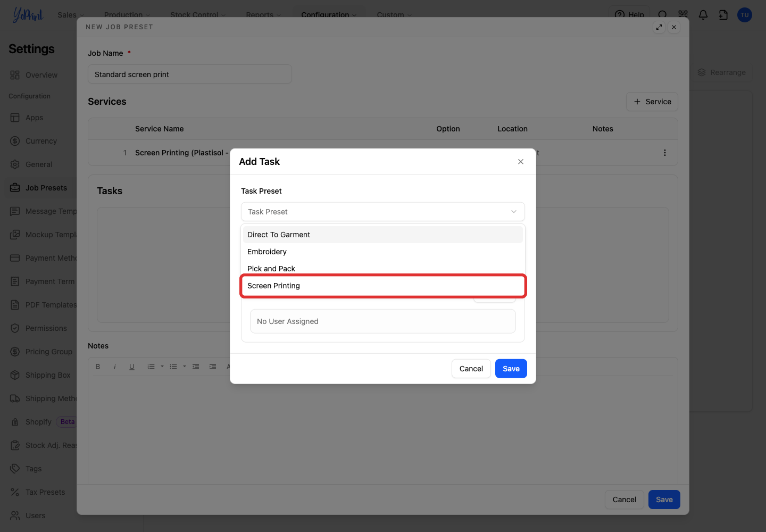
Task: Open the Task Preset combo box
Action: click(383, 212)
